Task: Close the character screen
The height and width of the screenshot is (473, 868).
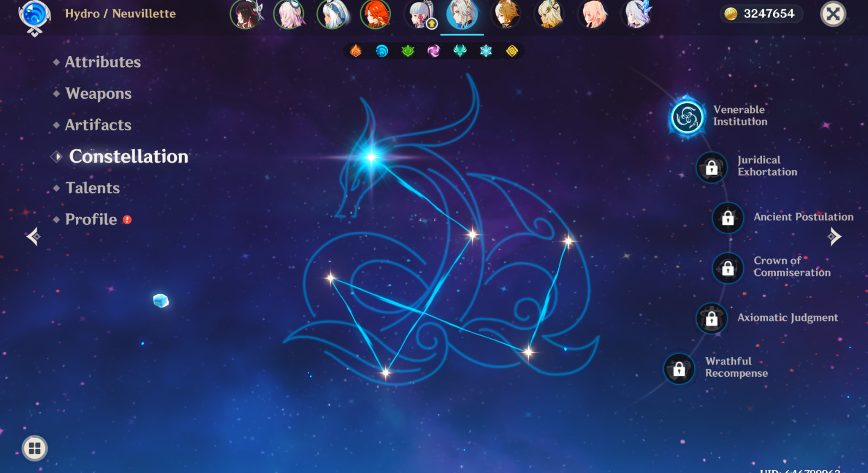Action: coord(833,14)
